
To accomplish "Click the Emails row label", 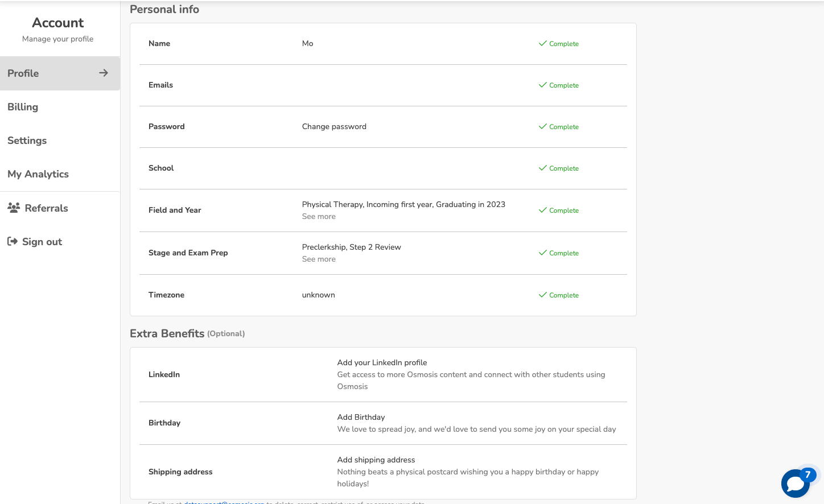I will (160, 85).
